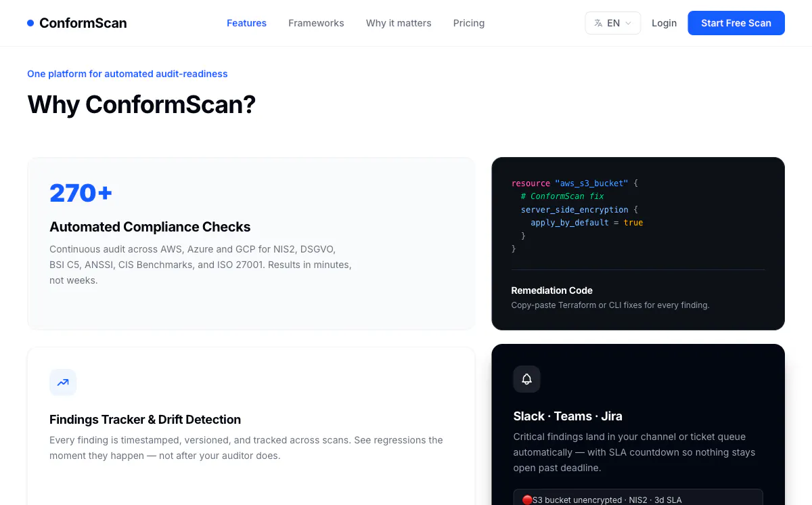The width and height of the screenshot is (812, 505).
Task: Click Findings Tracker & Drift Detection heading
Action: (145, 420)
